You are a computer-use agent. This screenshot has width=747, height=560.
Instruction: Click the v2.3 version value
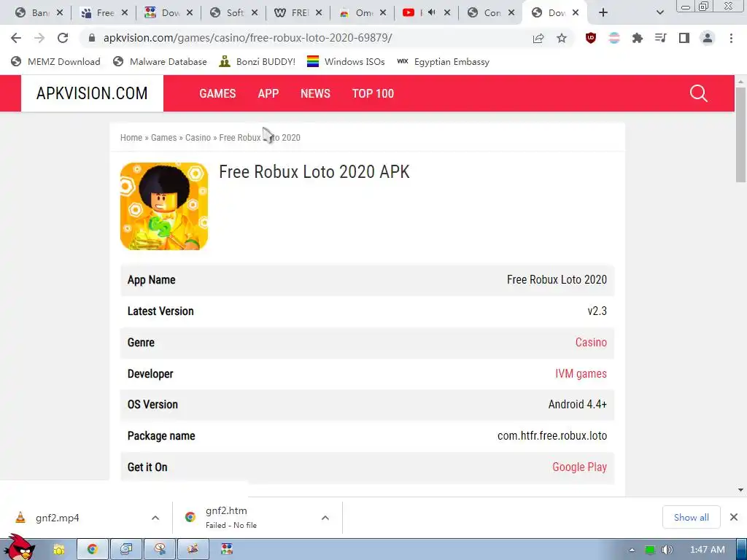(x=597, y=311)
